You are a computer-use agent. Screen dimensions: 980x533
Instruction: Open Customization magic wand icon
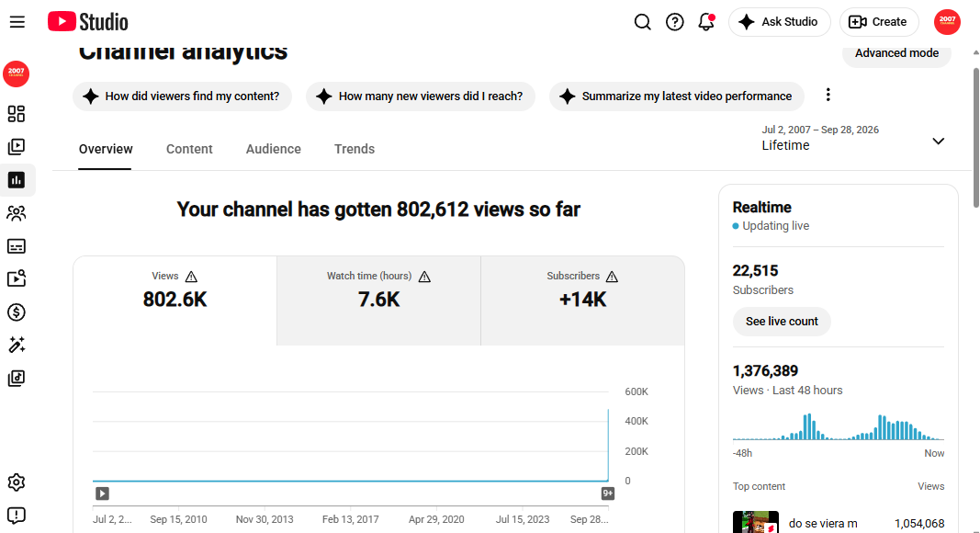pos(17,346)
